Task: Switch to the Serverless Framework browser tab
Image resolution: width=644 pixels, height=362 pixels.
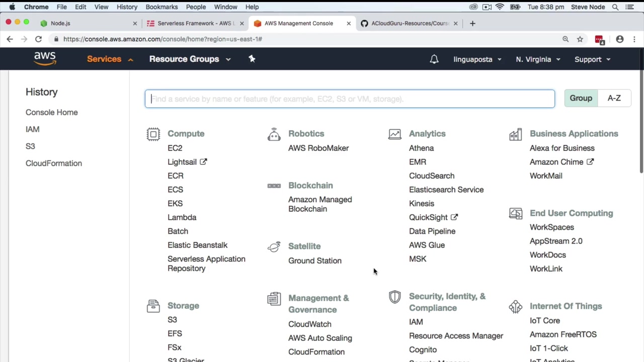Action: (194, 23)
